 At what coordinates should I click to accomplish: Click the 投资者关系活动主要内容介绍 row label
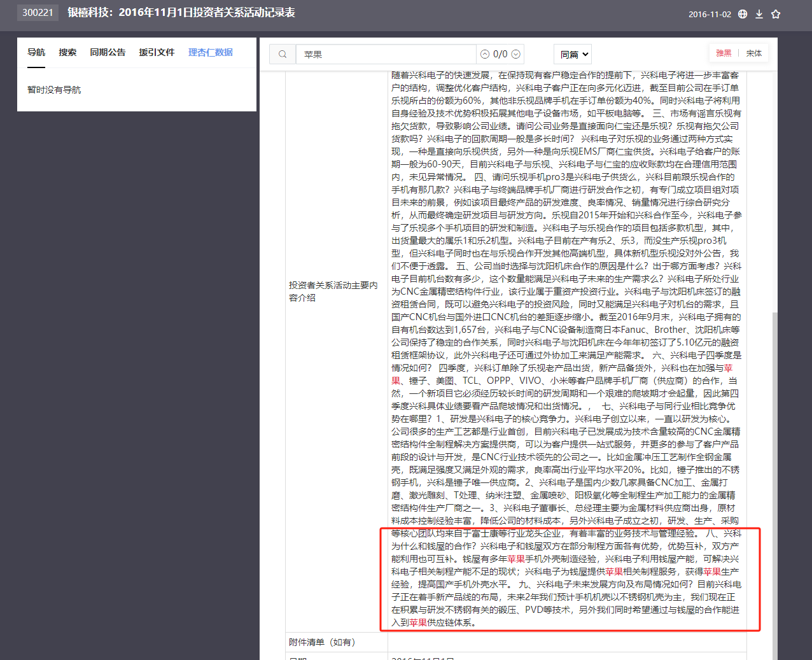(x=333, y=291)
